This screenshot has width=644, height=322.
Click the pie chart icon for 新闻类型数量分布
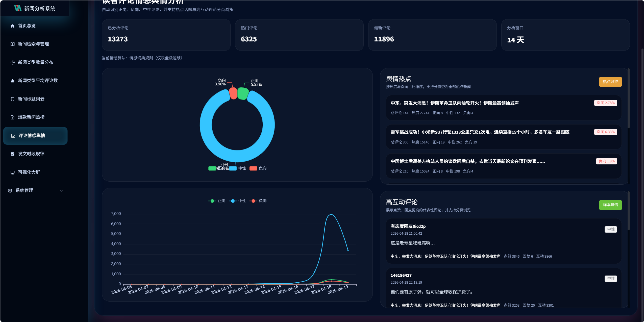coord(12,62)
